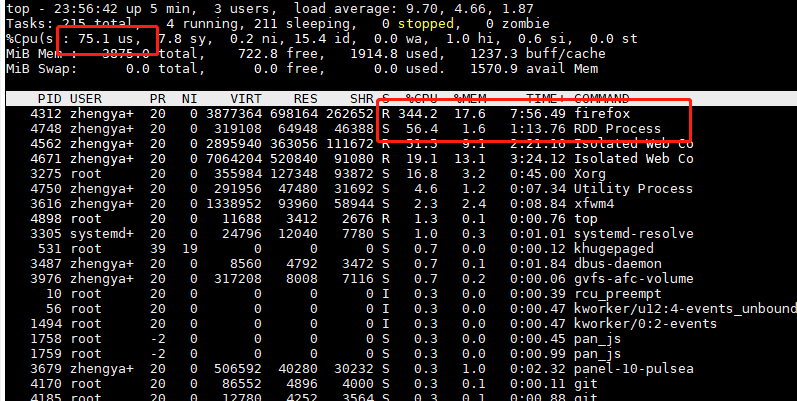
Task: Click the panel-10-pulsea command name
Action: (633, 369)
